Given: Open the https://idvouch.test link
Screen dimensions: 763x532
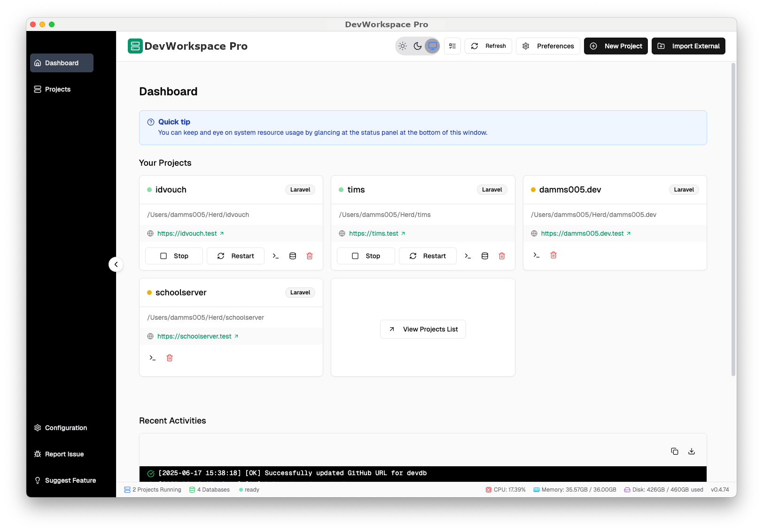Looking at the screenshot, I should pyautogui.click(x=187, y=233).
